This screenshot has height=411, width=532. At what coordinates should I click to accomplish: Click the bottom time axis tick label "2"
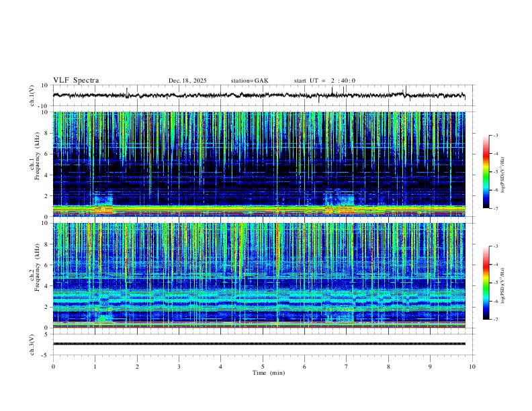tap(137, 367)
